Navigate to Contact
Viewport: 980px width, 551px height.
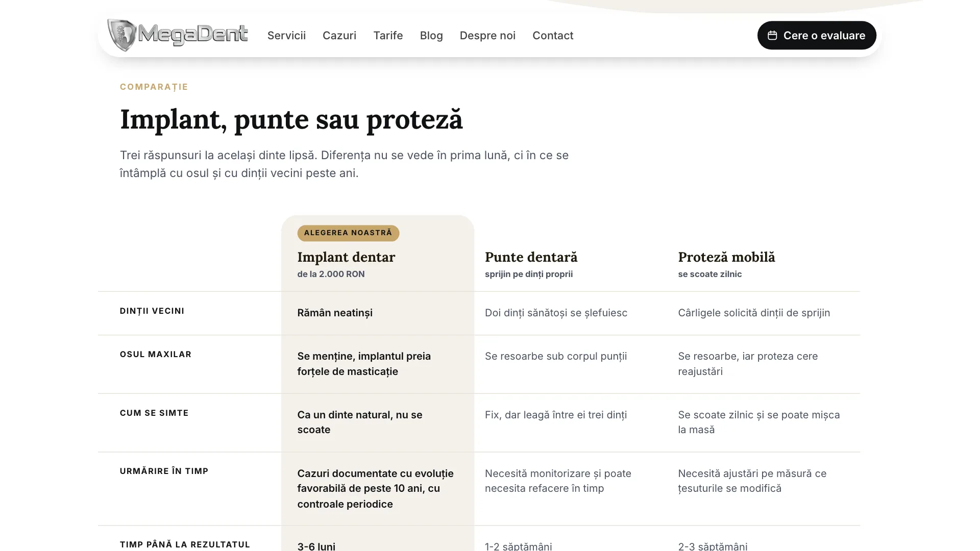click(x=553, y=35)
